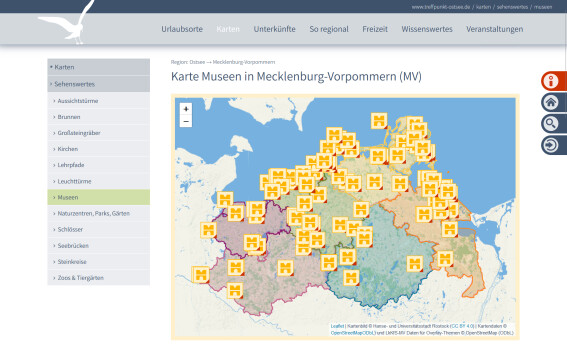Click the seagull logo
Viewport: 567px width, 360px height.
point(67,22)
